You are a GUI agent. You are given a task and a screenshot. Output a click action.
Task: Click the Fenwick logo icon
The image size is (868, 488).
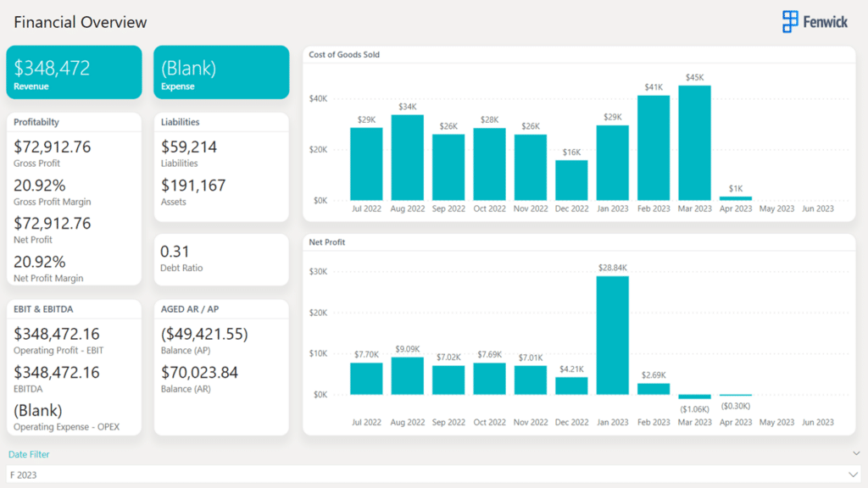pos(790,21)
